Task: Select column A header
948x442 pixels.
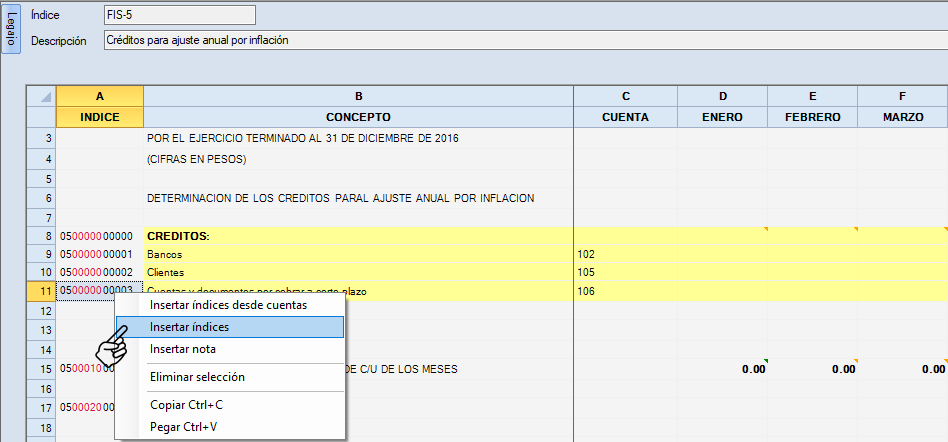Action: click(100, 96)
